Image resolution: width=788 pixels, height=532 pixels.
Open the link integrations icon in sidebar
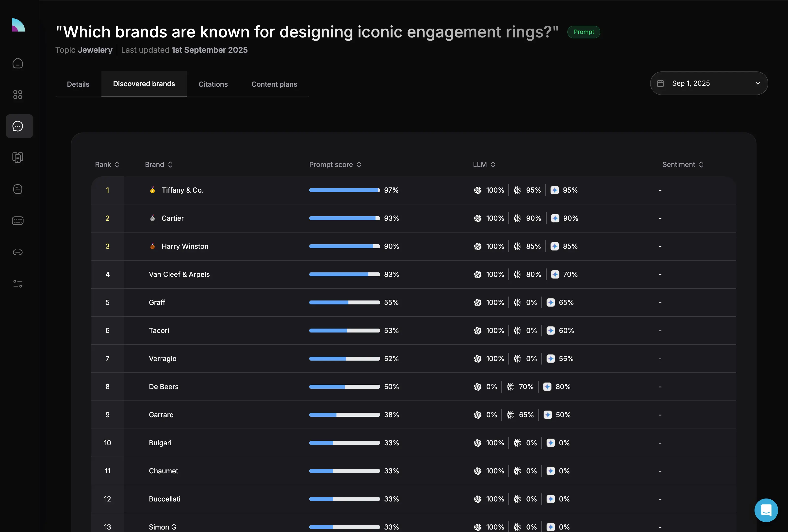(x=18, y=252)
